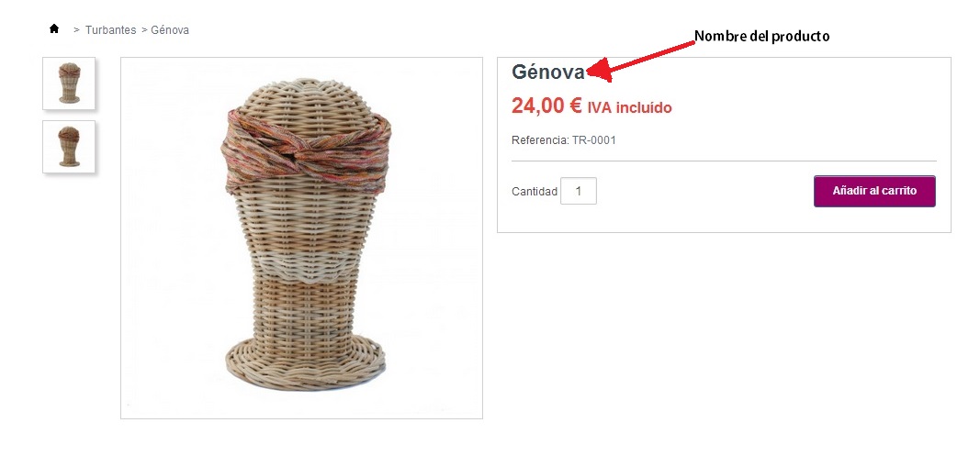
Task: Click the Cantidad label
Action: pos(535,192)
